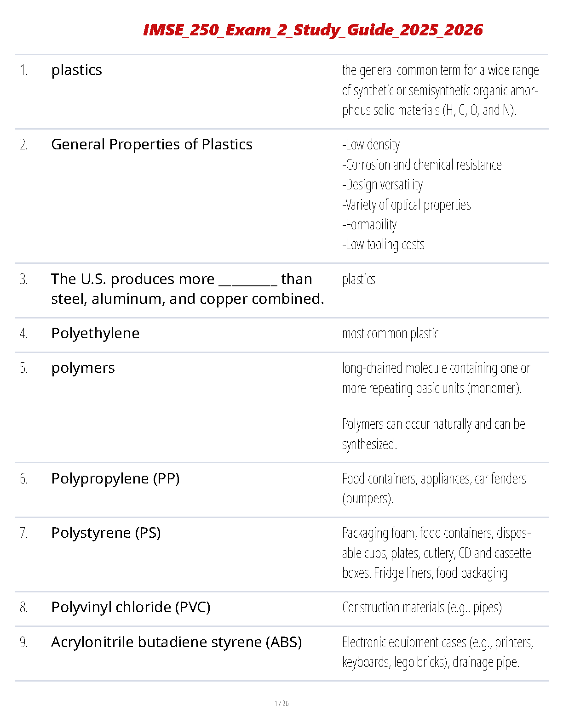
Task: Click "Acrylonitrile butadiene styrene (ABS)" term
Action: click(176, 642)
